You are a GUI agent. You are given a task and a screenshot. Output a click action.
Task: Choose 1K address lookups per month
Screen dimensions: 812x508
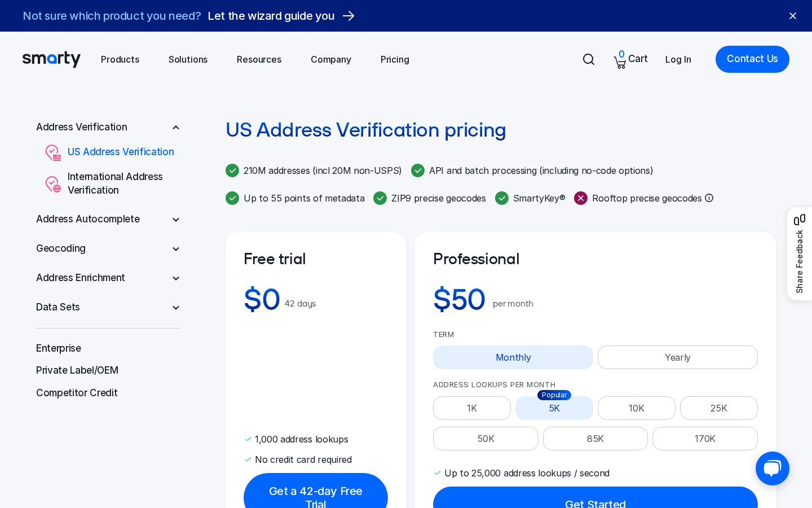[x=472, y=408]
